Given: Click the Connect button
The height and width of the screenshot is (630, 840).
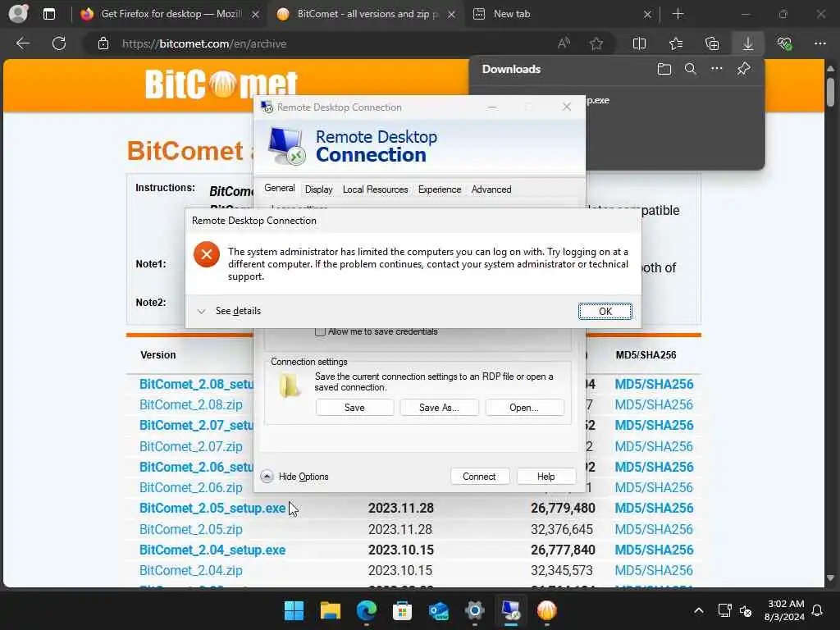Looking at the screenshot, I should 479,477.
